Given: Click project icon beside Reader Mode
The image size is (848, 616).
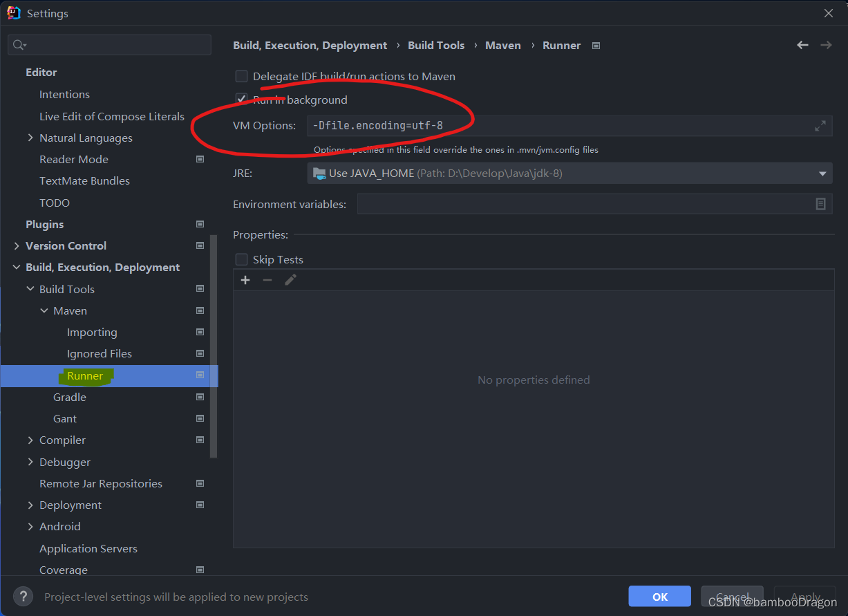Looking at the screenshot, I should [200, 159].
